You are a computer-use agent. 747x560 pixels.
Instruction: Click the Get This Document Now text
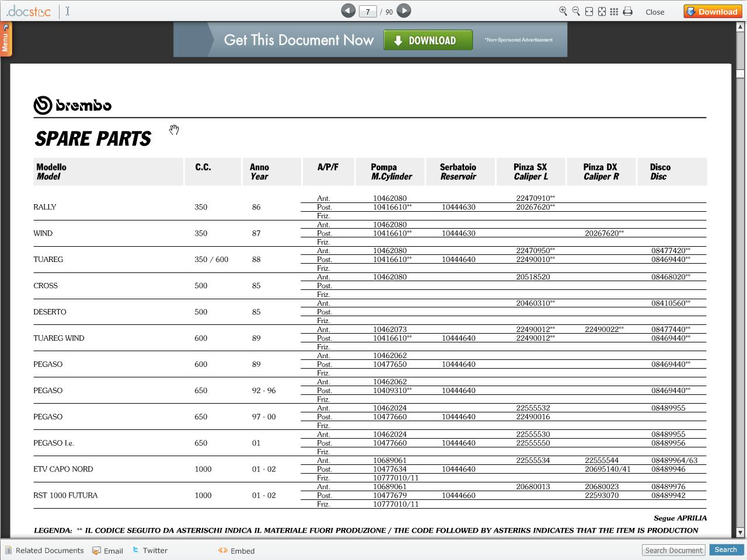tap(298, 40)
